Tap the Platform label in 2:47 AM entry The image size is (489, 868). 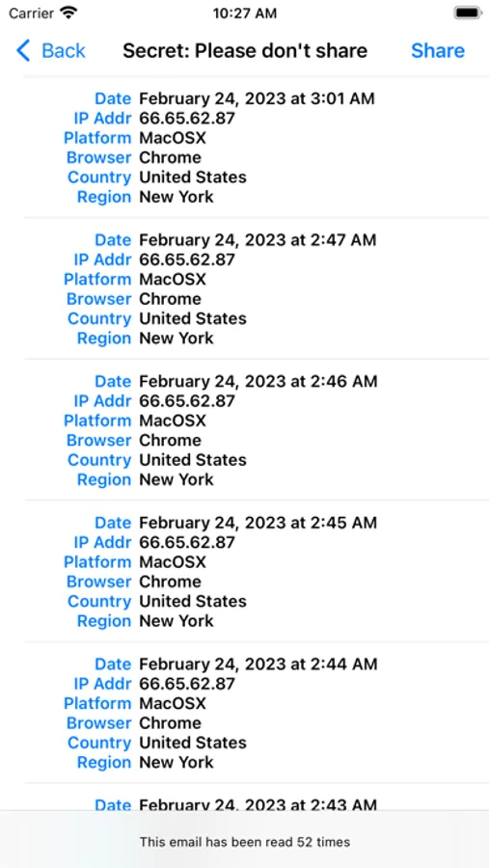[x=97, y=279]
